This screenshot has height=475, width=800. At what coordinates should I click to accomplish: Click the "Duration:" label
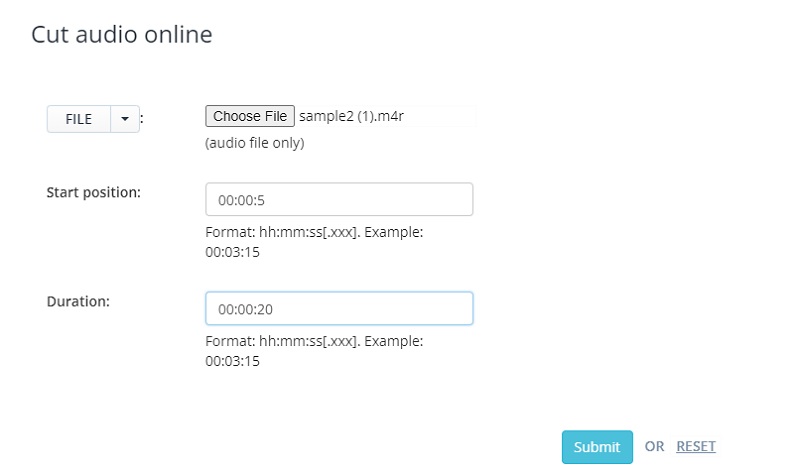pos(80,300)
